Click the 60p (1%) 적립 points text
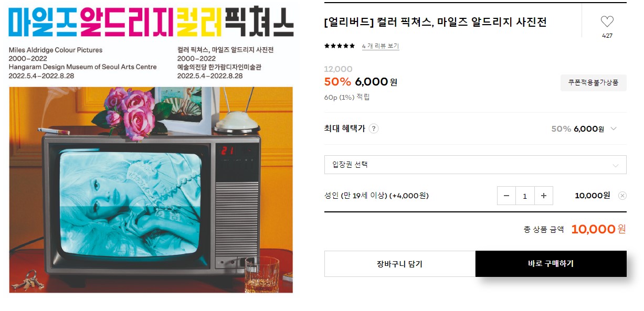Image resolution: width=644 pixels, height=311 pixels. tap(347, 97)
